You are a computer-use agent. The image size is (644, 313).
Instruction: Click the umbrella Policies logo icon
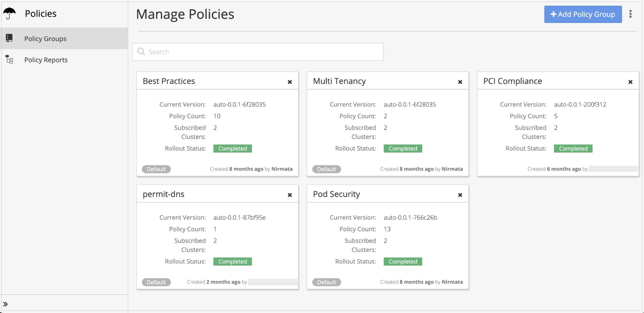pos(9,14)
